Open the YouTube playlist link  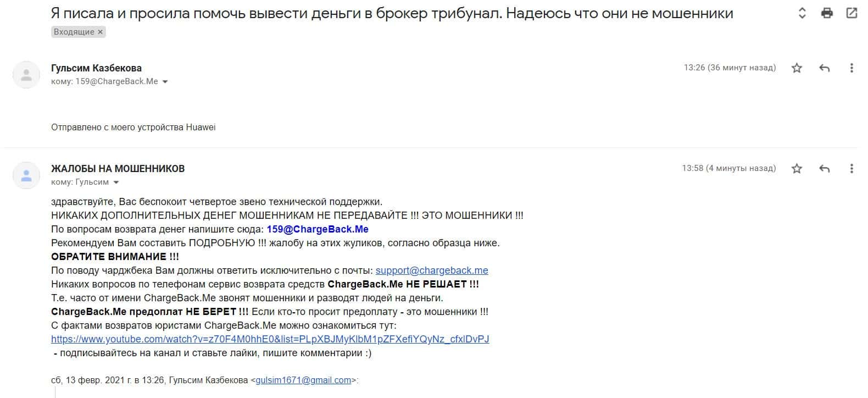270,339
